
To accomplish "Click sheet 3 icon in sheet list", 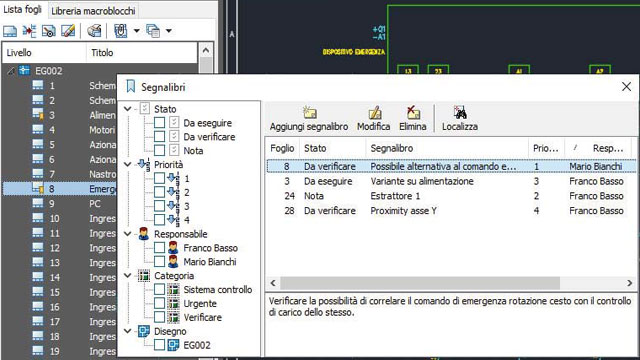I will coord(38,115).
